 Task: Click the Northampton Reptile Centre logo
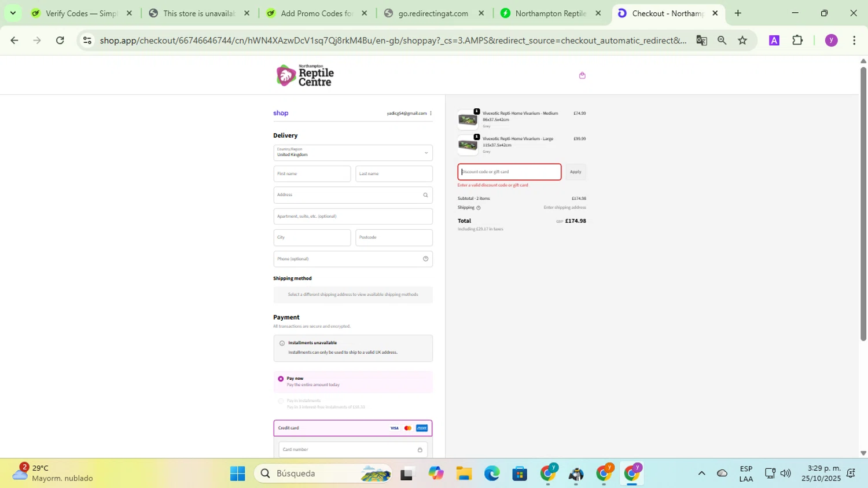pos(305,75)
